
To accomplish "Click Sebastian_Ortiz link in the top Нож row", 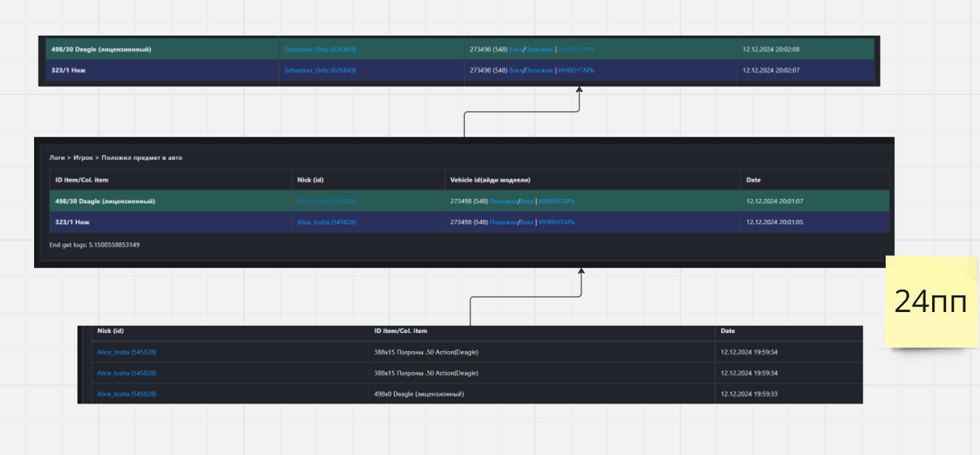I will pos(320,70).
